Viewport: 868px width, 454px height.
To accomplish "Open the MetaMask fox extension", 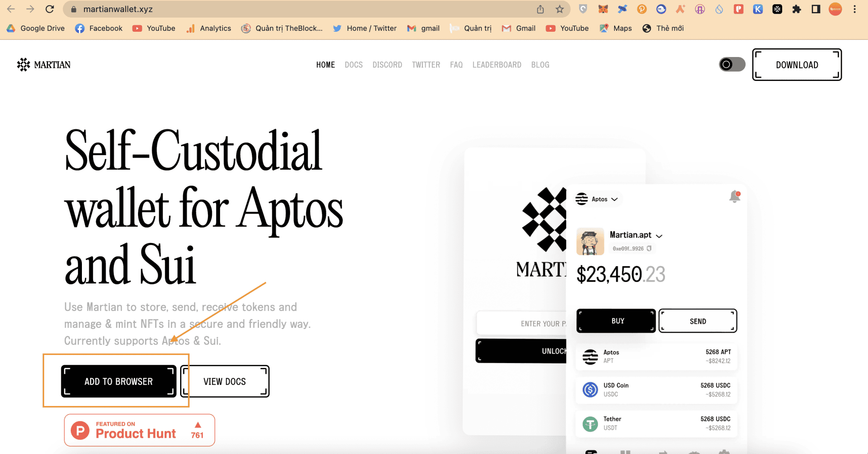I will [603, 9].
